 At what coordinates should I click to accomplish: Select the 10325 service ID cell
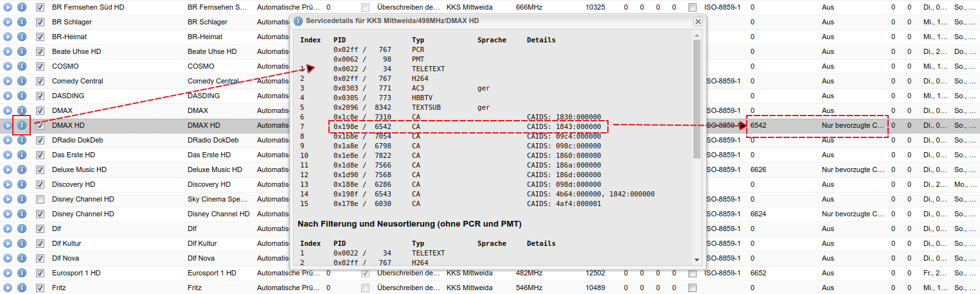pyautogui.click(x=594, y=7)
